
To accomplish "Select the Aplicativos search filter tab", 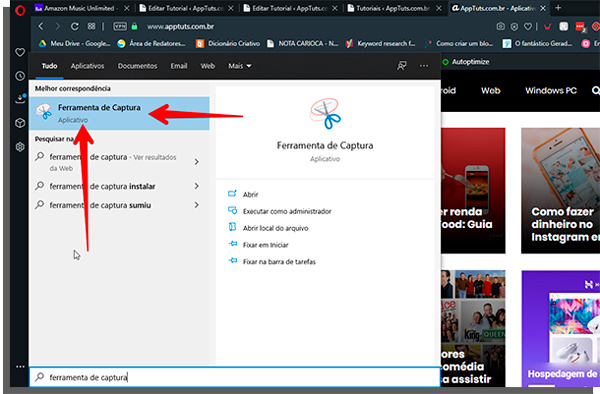I will [x=87, y=66].
